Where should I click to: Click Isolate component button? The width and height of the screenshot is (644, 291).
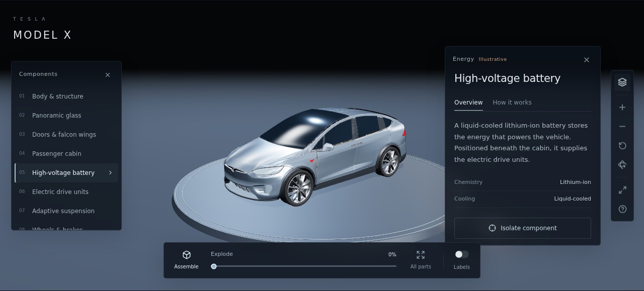[523, 228]
